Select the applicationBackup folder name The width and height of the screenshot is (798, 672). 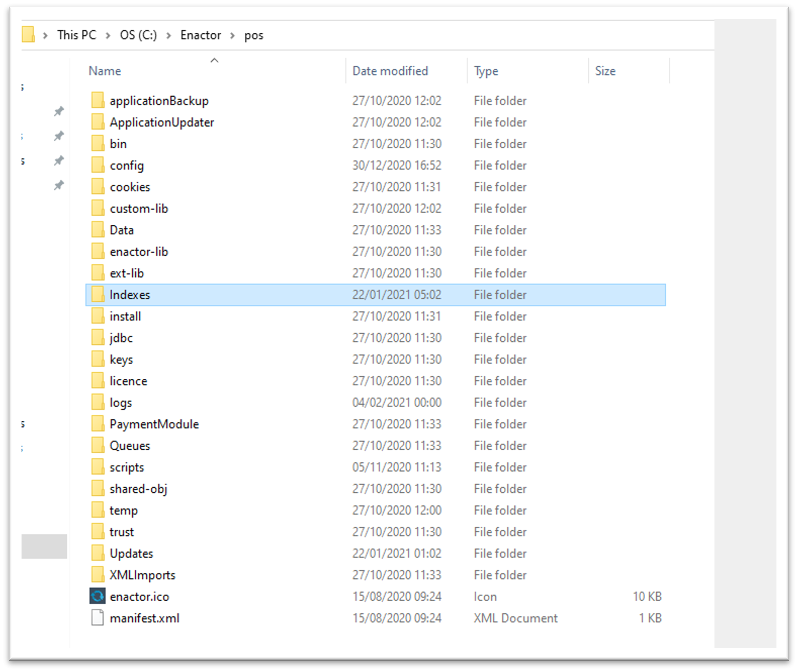(x=159, y=101)
